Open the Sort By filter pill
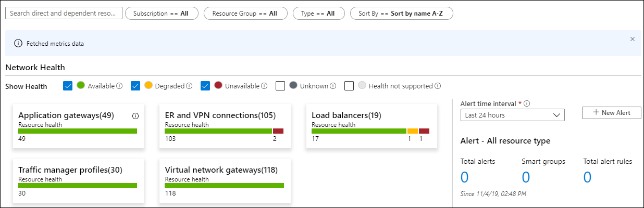This screenshot has width=644, height=208. point(402,14)
